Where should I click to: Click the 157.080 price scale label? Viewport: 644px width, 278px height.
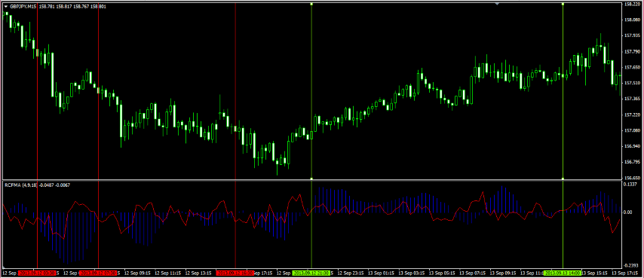pos(631,130)
